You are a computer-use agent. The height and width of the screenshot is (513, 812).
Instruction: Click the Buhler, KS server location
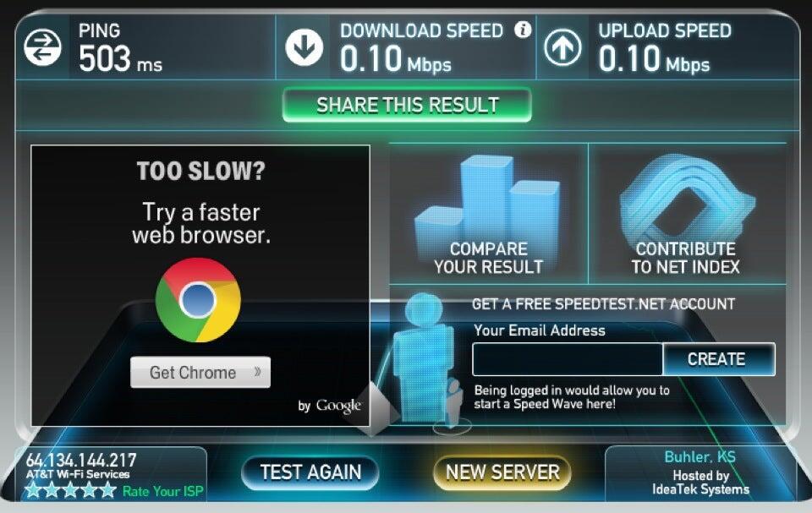click(x=700, y=456)
